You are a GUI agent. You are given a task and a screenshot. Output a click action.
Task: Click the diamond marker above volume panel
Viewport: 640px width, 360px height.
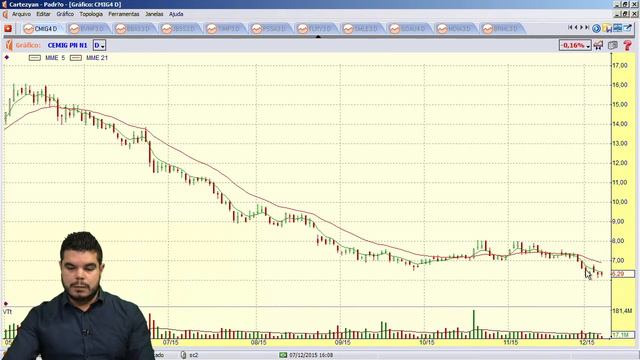click(x=6, y=304)
